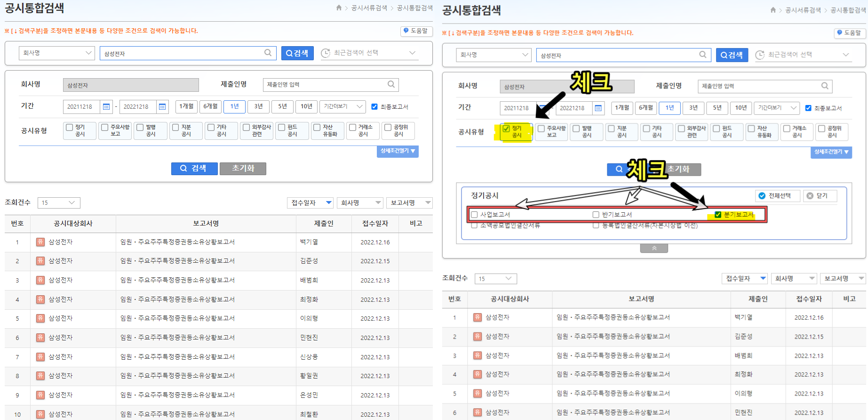Check 펀드공시 checkbox in right panel
The image size is (868, 420).
coord(716,129)
